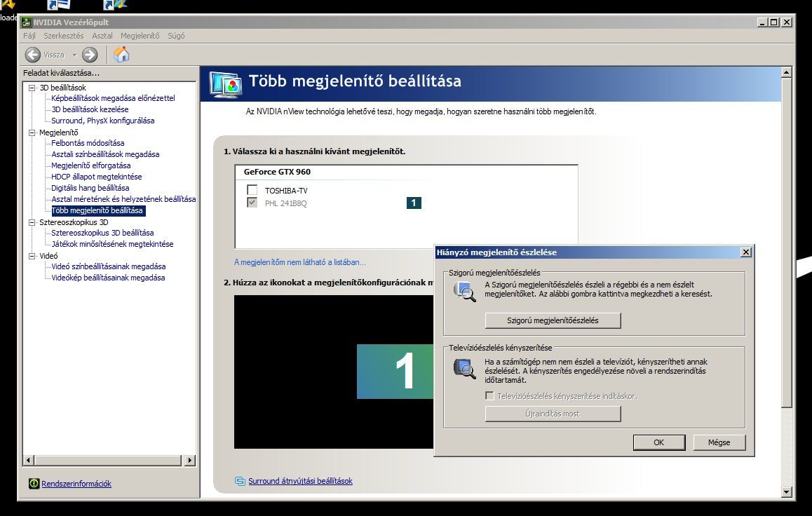Click tree panel scroll left arrow
The width and height of the screenshot is (812, 516).
pyautogui.click(x=29, y=460)
